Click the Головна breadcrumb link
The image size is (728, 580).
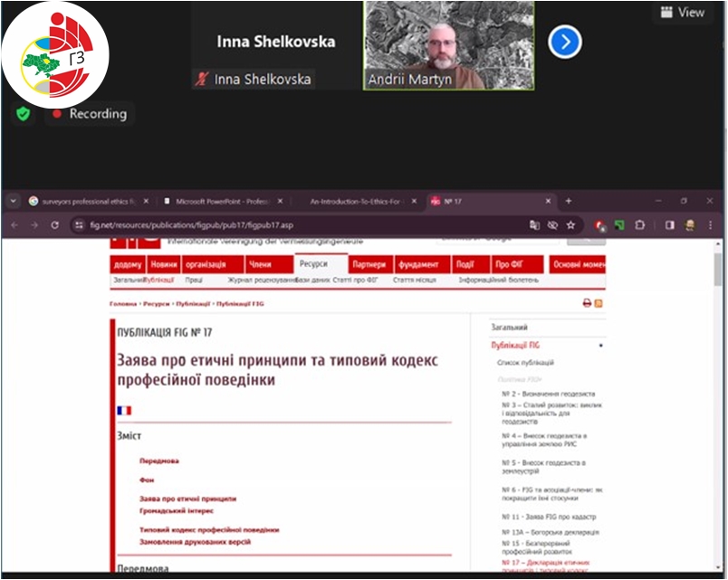pyautogui.click(x=123, y=304)
